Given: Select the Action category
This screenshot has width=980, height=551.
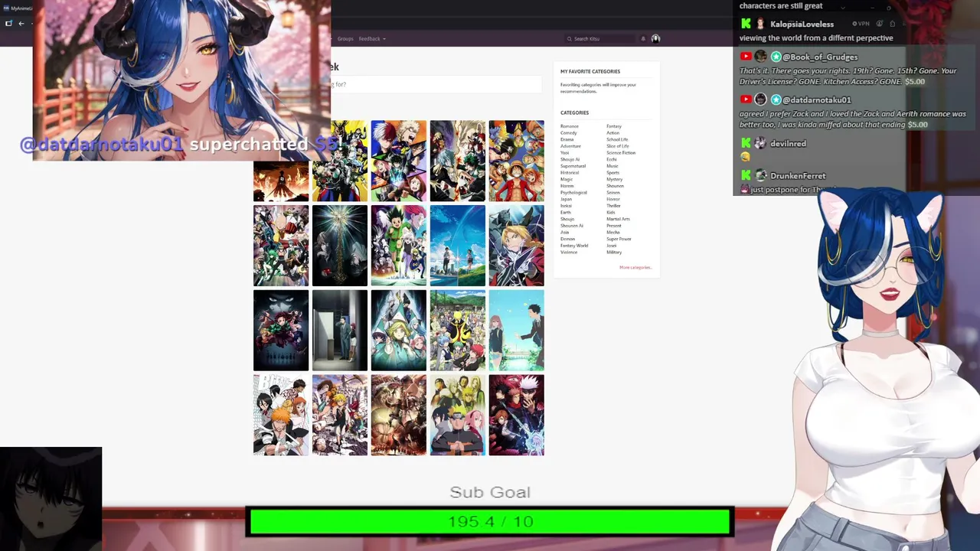Looking at the screenshot, I should [x=613, y=133].
